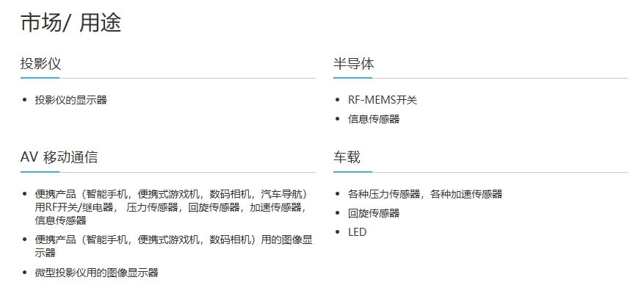Click the 市场/ 用途 page heading
The height and width of the screenshot is (291, 644).
(x=71, y=22)
